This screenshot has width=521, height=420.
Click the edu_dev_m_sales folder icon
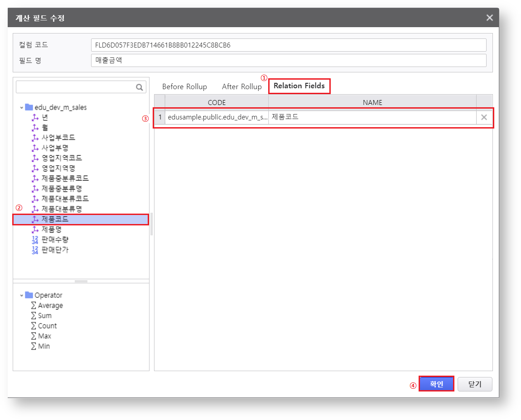(x=29, y=107)
